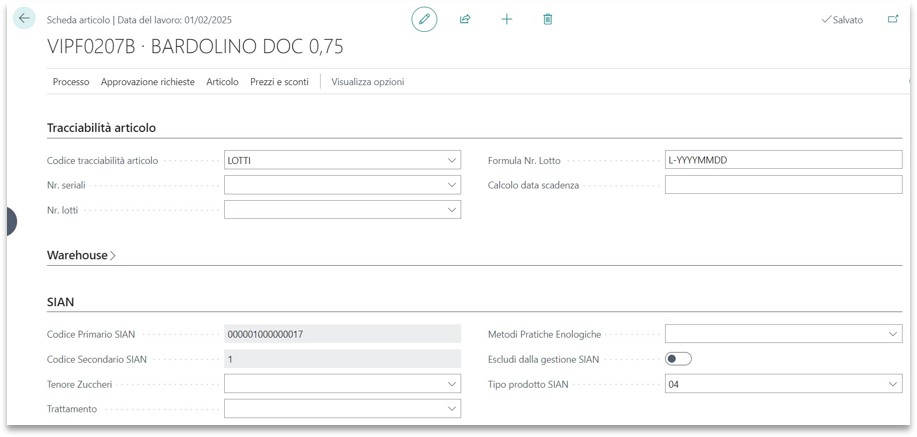
Task: Click the share icon
Action: tap(465, 19)
